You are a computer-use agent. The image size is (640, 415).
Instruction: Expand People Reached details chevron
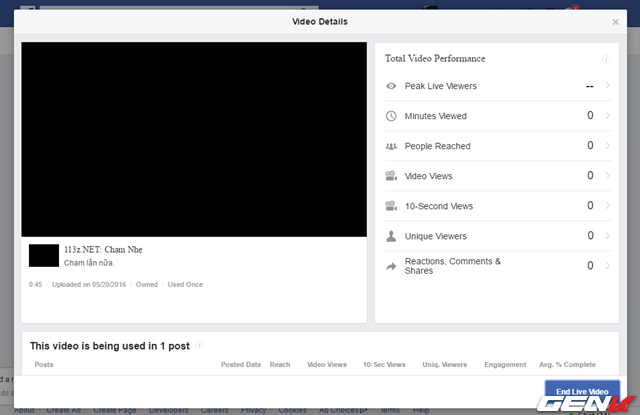(x=607, y=146)
